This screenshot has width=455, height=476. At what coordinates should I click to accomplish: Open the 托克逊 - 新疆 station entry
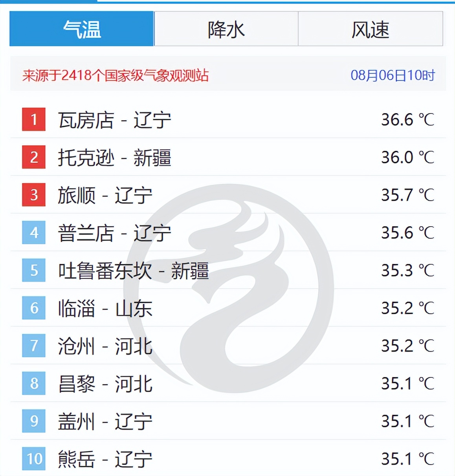pyautogui.click(x=228, y=157)
